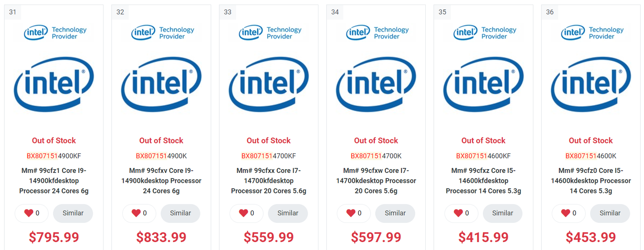Viewport: 644px width, 250px height.
Task: Click heart icon on the i9-14900KF card
Action: pos(29,213)
